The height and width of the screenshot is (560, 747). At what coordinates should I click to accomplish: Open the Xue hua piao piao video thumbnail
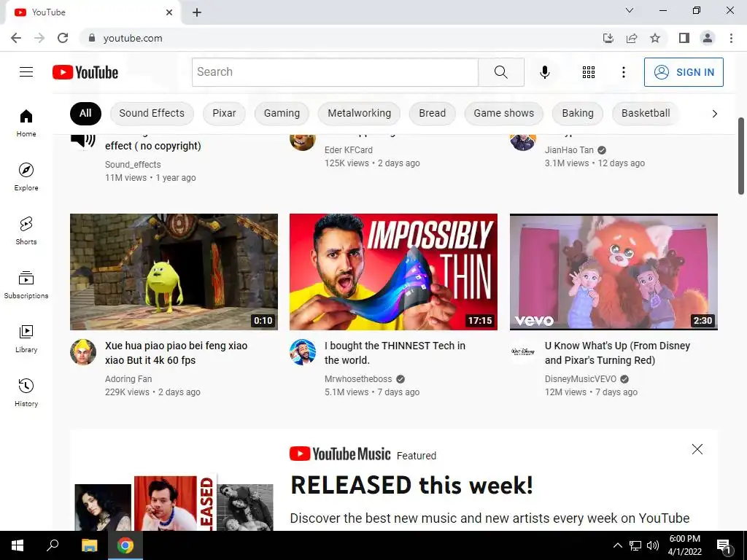[174, 272]
